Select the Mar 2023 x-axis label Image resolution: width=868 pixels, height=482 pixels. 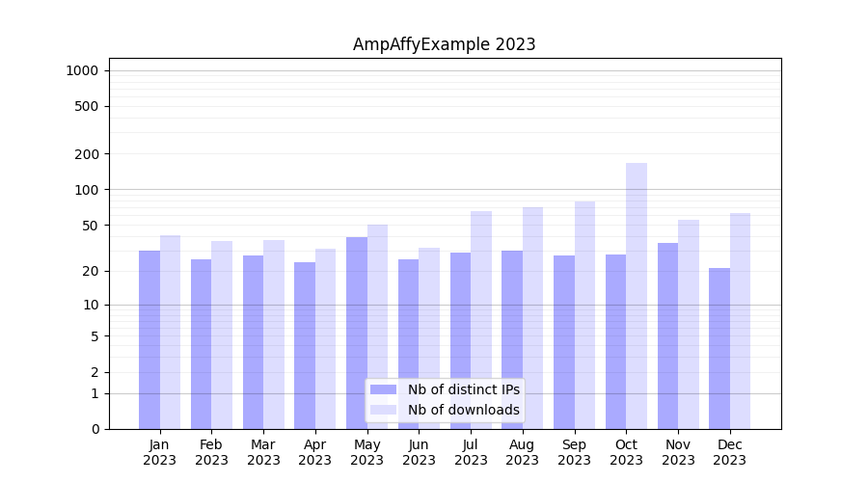(263, 452)
